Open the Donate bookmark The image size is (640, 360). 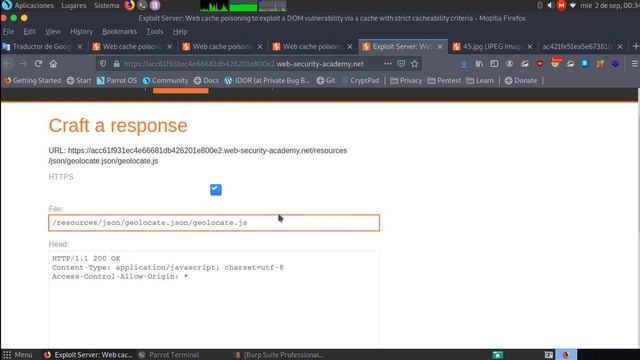[521, 81]
